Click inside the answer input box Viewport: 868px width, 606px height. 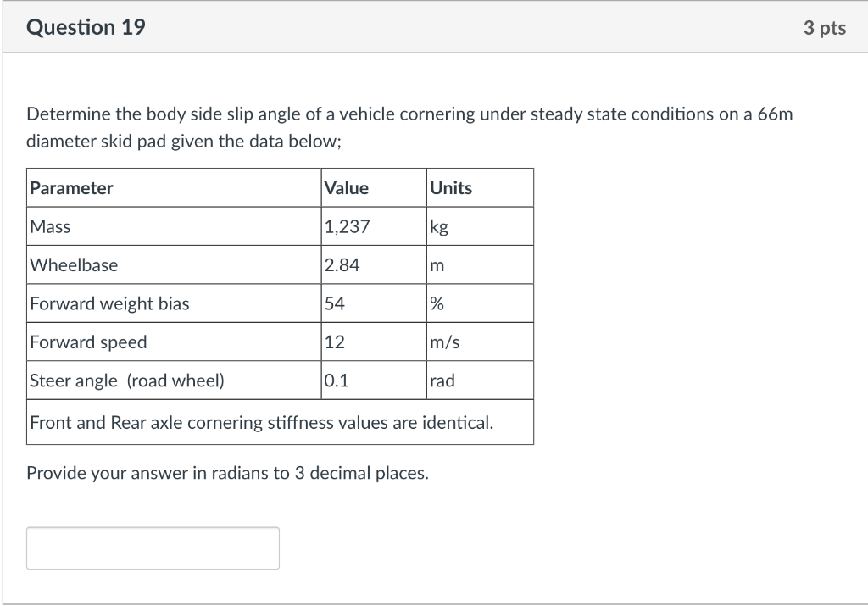point(153,548)
